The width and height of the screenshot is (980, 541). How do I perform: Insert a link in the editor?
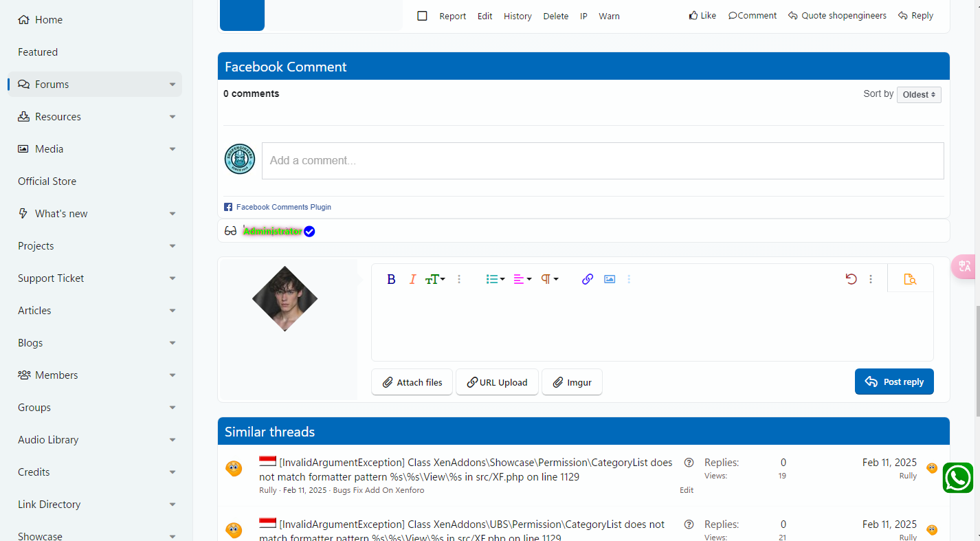pos(588,279)
